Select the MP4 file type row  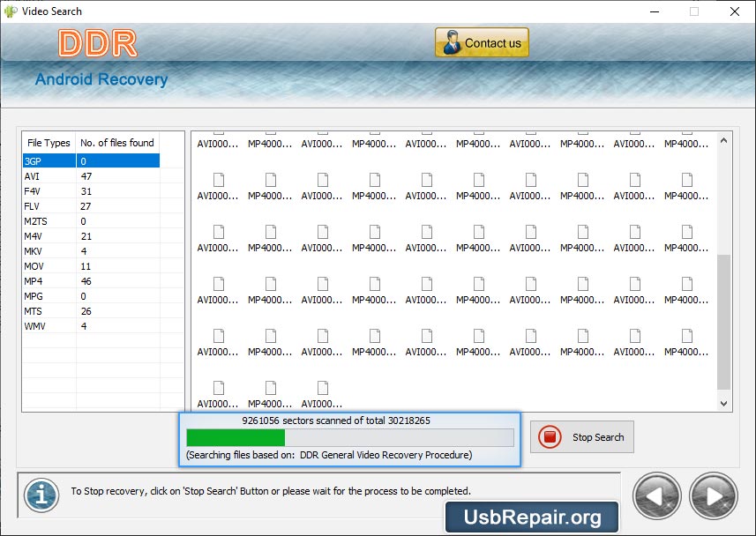(x=91, y=280)
